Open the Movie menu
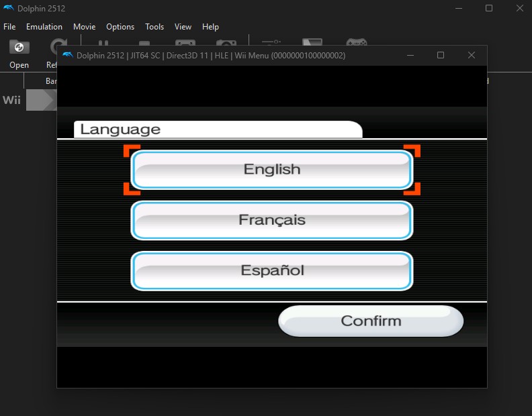This screenshot has height=416, width=532. click(x=84, y=27)
